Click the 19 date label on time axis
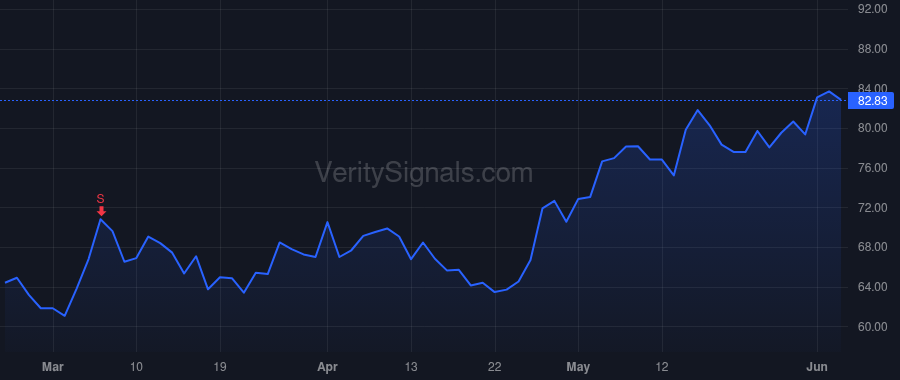This screenshot has height=380, width=900. tap(220, 367)
